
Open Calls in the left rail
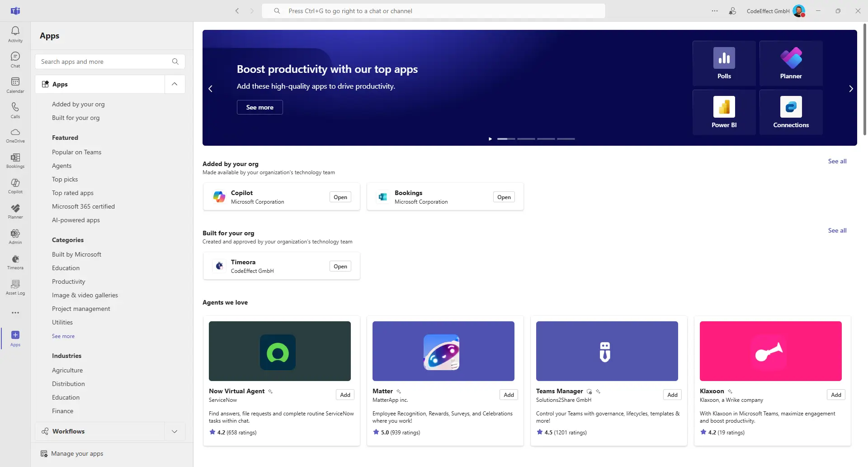point(15,110)
